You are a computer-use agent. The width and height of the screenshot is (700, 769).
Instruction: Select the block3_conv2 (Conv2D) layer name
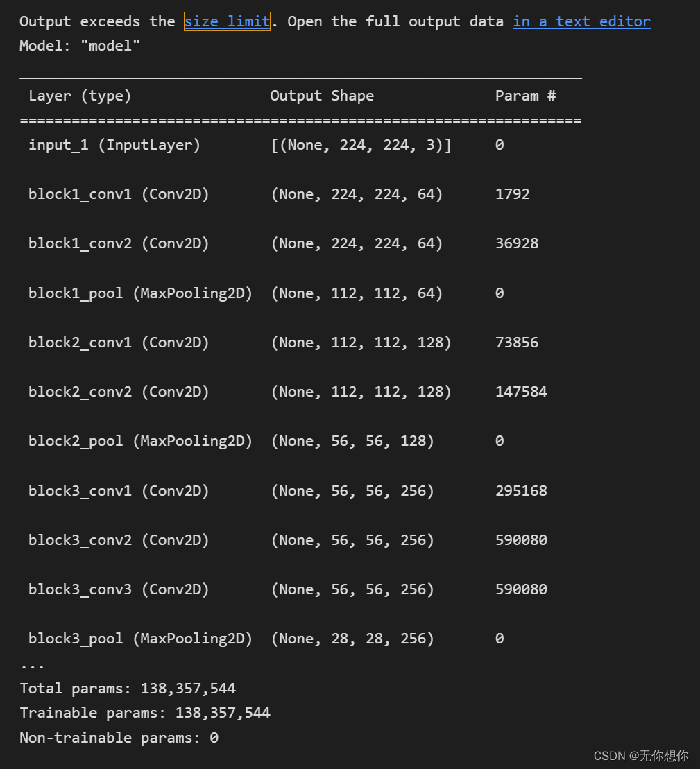coord(119,540)
